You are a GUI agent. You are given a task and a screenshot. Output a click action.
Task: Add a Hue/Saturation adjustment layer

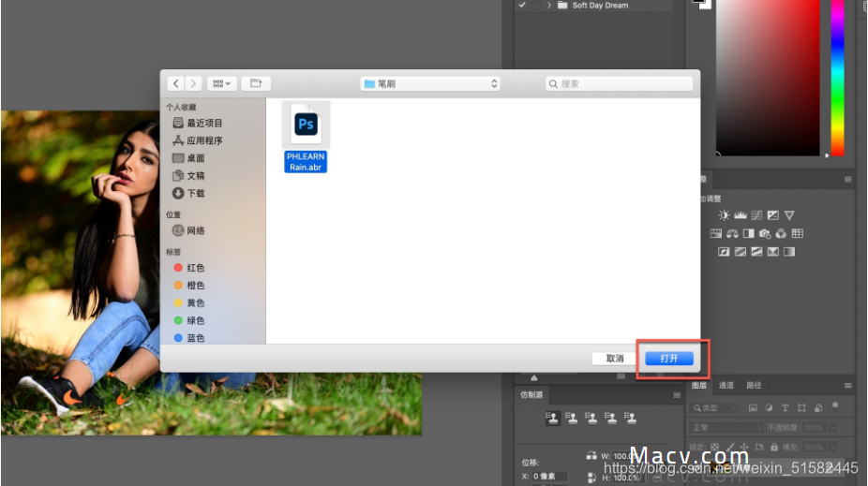(716, 233)
